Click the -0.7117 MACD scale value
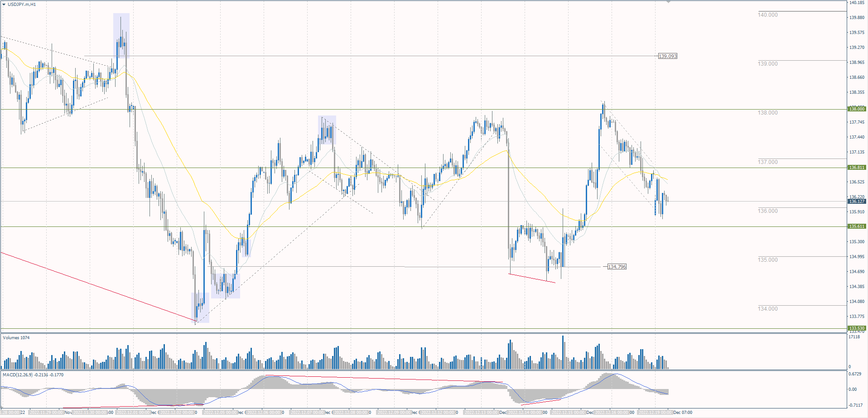The height and width of the screenshot is (418, 868). pos(855,405)
